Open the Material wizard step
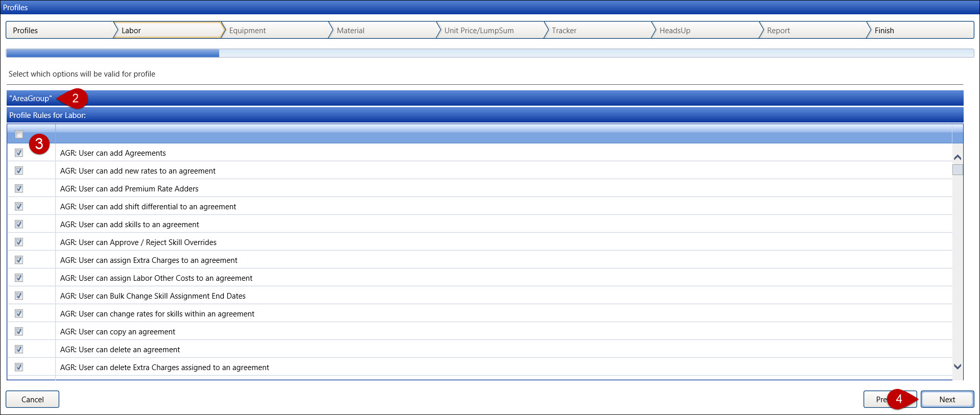This screenshot has height=415, width=980. click(x=351, y=31)
